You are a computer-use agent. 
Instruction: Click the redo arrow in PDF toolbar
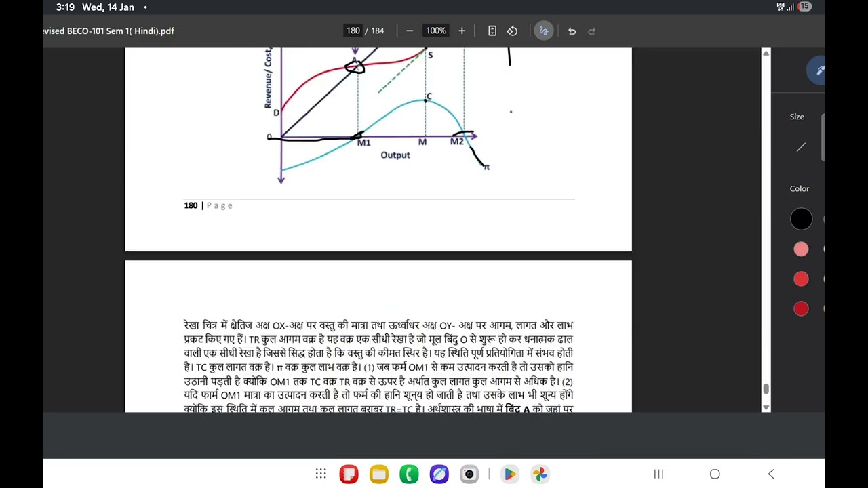coord(591,31)
